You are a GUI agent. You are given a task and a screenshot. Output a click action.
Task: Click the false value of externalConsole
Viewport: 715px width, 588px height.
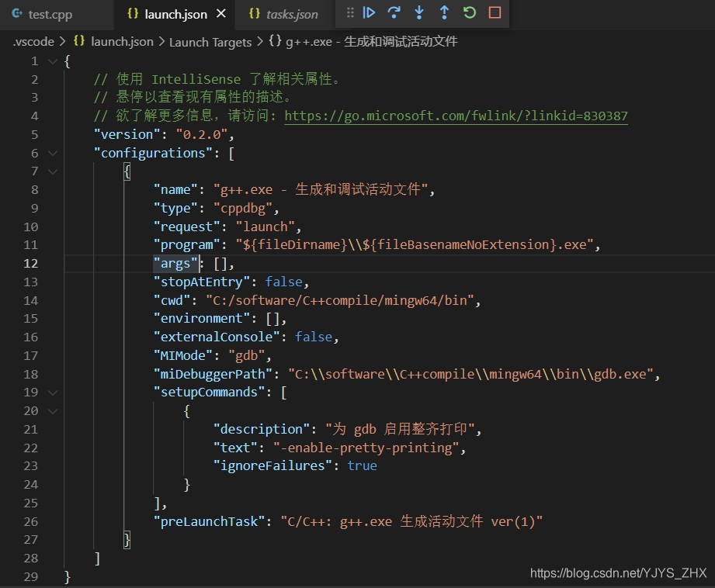314,337
